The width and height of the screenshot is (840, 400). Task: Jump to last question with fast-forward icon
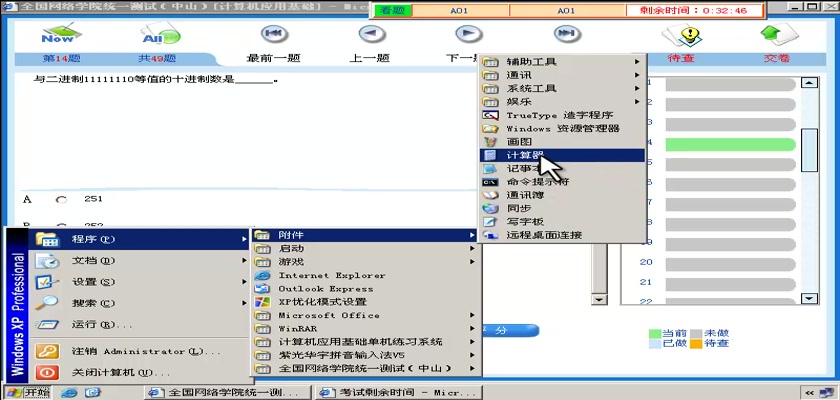(x=567, y=34)
